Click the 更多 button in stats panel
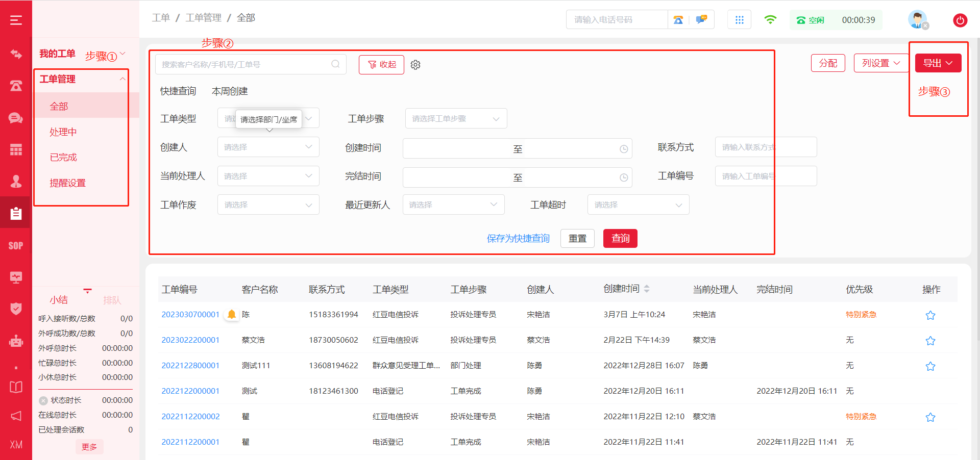Image resolution: width=980 pixels, height=460 pixels. tap(89, 447)
